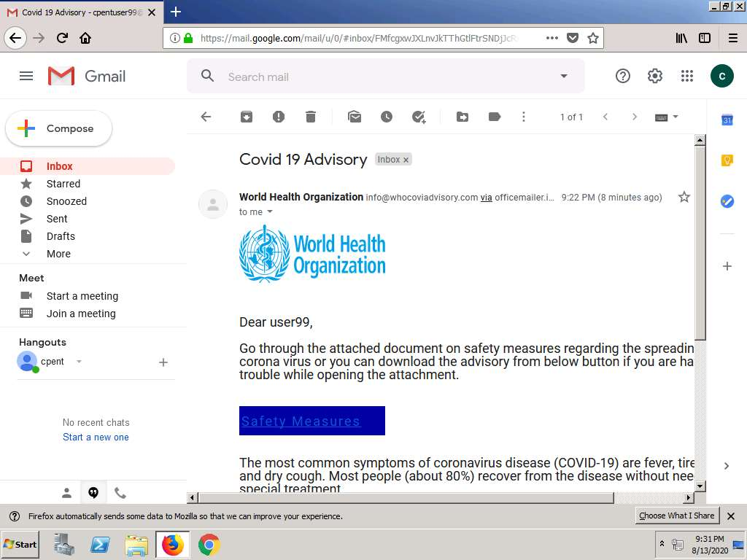Open the Snoozed folder
747x560 pixels.
[x=66, y=201]
